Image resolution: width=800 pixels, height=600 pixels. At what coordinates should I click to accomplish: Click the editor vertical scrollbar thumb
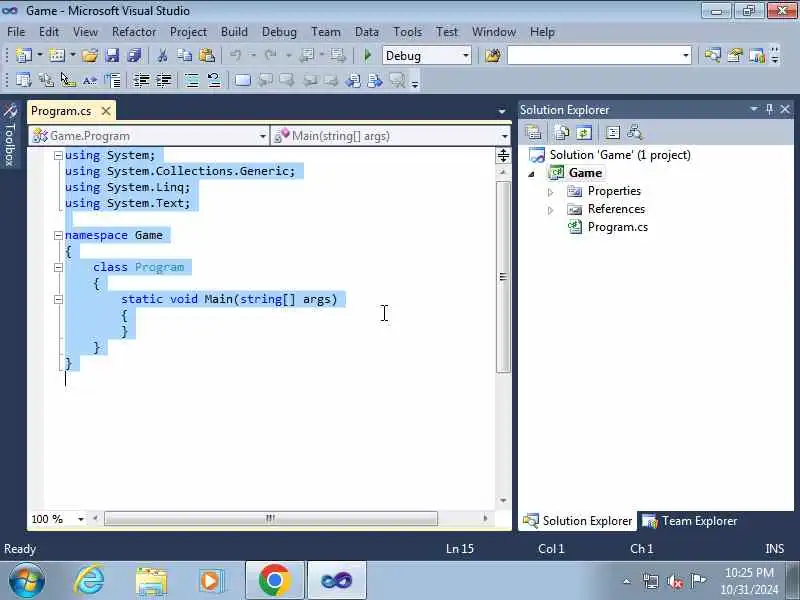coord(503,277)
